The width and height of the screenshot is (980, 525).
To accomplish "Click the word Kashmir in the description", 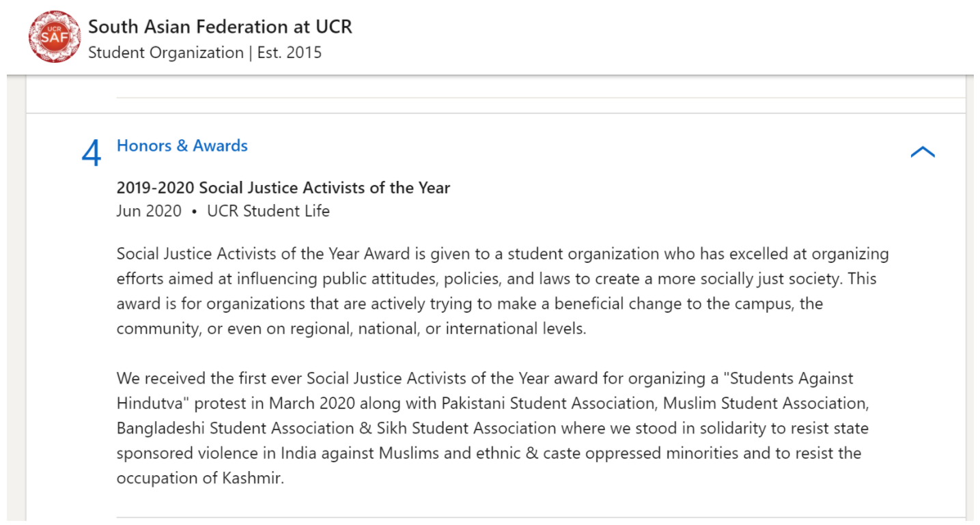I will 252,478.
